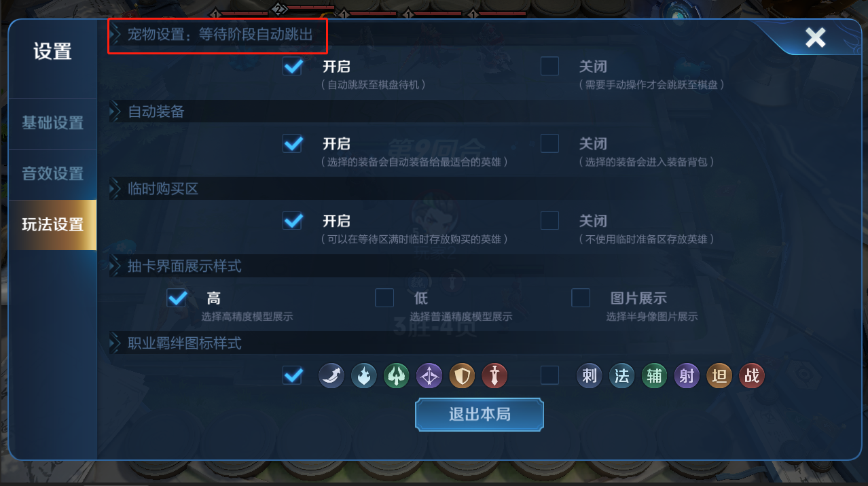Viewport: 868px width, 486px height.
Task: Click the purple marksman crosshair icon
Action: point(429,375)
